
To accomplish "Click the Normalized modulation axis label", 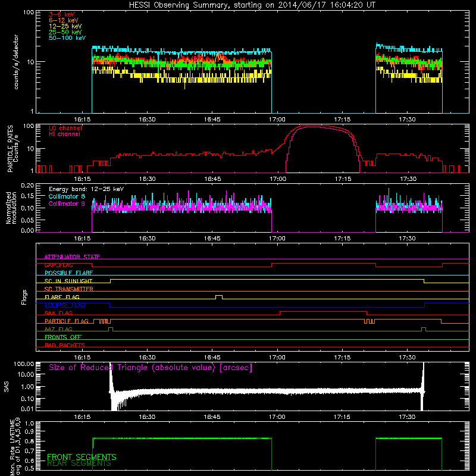I will [x=11, y=208].
